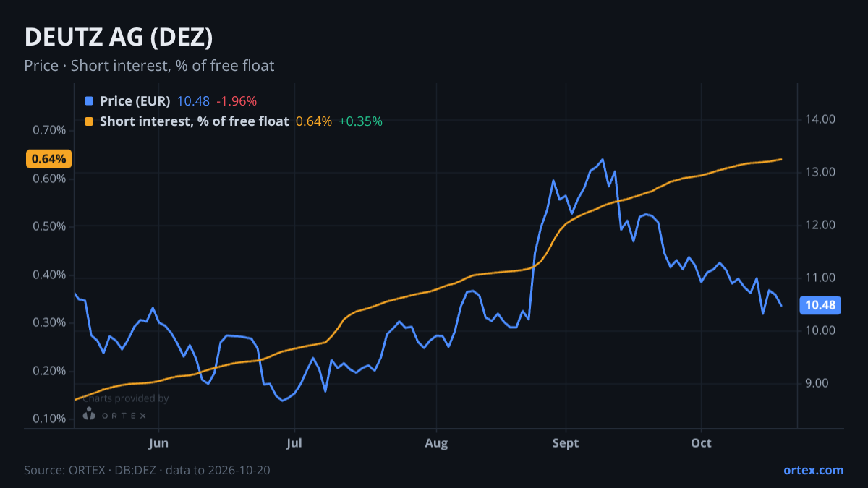Toggle the Short interest, % of free float legend

click(194, 121)
